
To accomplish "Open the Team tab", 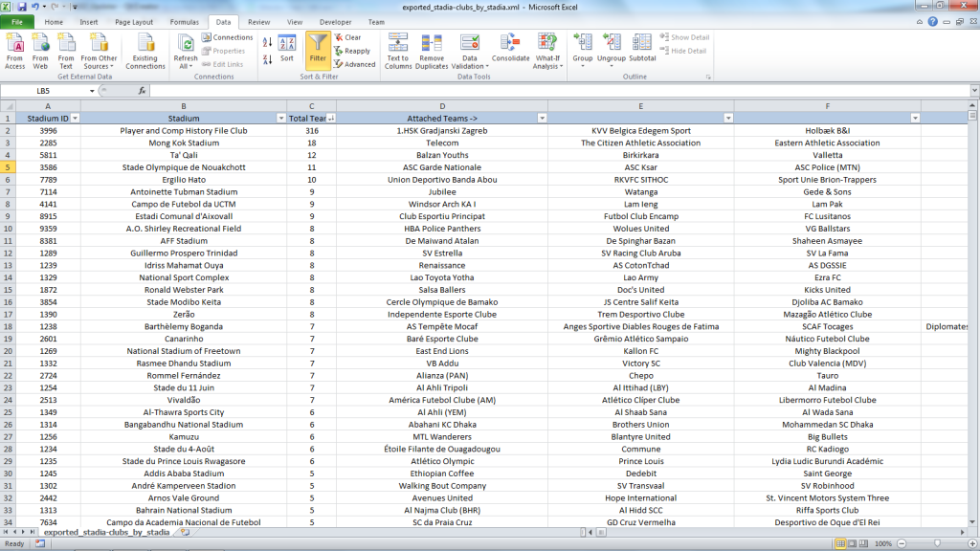I will click(x=376, y=22).
